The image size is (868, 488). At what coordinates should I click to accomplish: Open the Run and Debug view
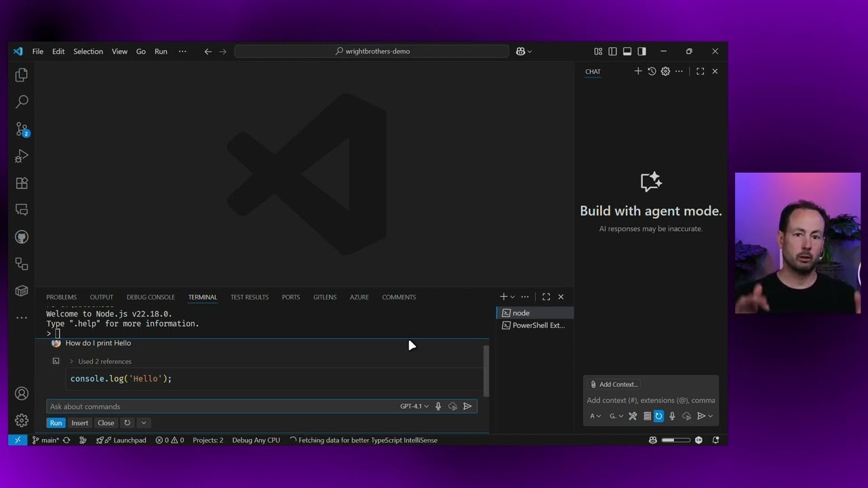point(22,157)
